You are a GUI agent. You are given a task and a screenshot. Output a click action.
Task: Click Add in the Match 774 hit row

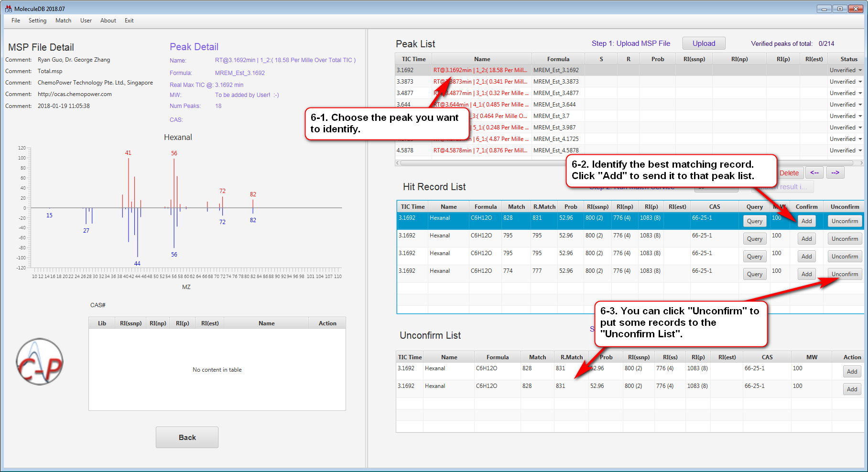click(x=806, y=274)
